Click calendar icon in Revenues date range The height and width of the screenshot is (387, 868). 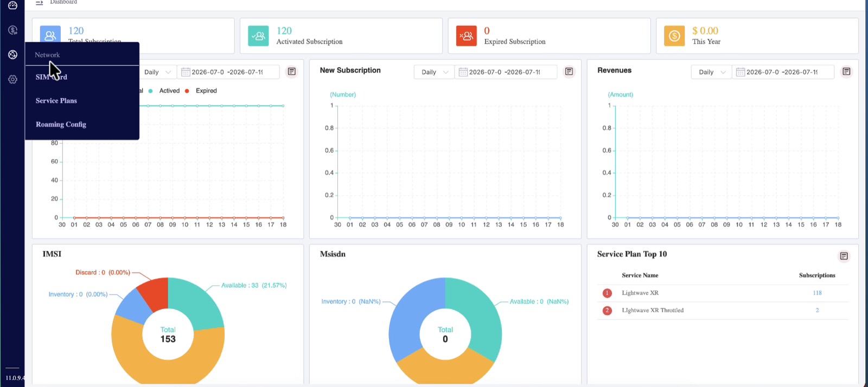[x=740, y=72]
